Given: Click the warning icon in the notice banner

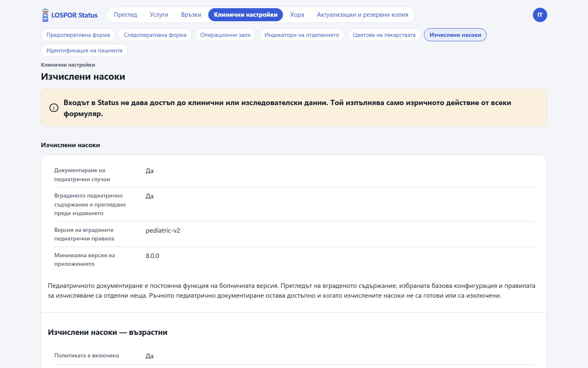Looking at the screenshot, I should [54, 108].
